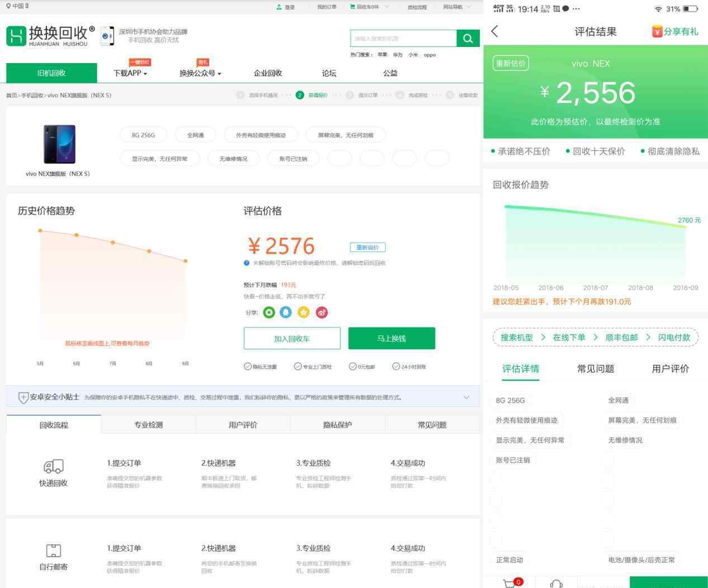708x588 pixels.
Task: Click the hot search term 小米
Action: 413,55
